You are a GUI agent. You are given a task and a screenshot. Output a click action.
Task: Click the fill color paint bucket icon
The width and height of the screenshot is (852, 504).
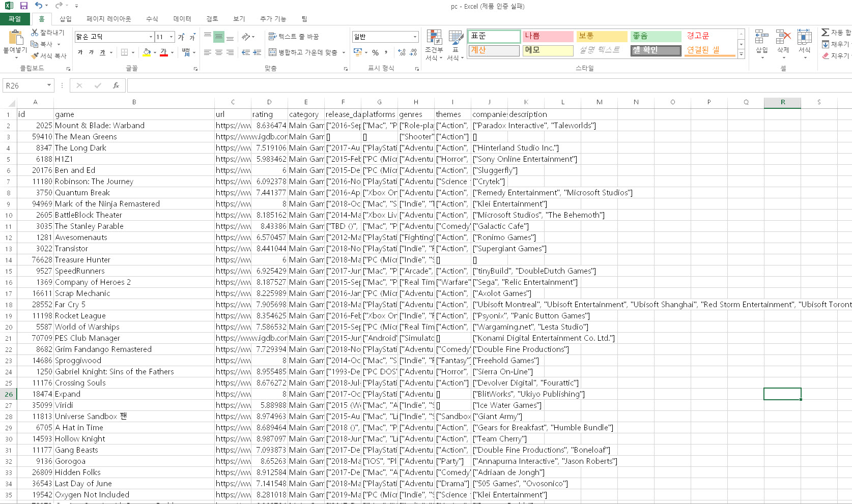point(147,52)
